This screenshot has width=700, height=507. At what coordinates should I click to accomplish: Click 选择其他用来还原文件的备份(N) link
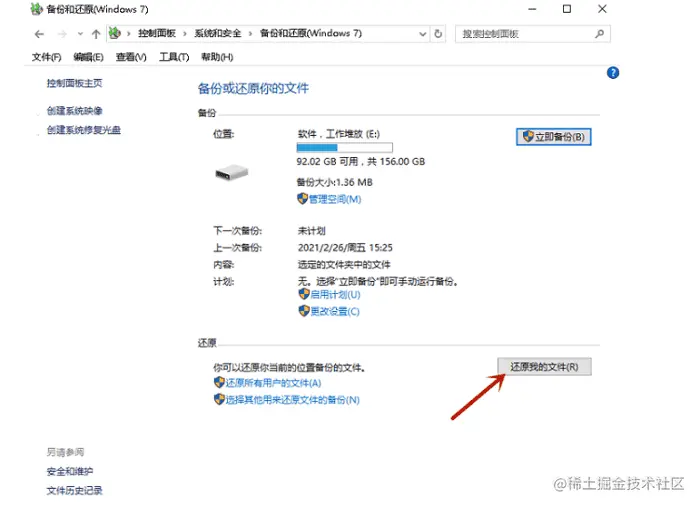point(292,400)
